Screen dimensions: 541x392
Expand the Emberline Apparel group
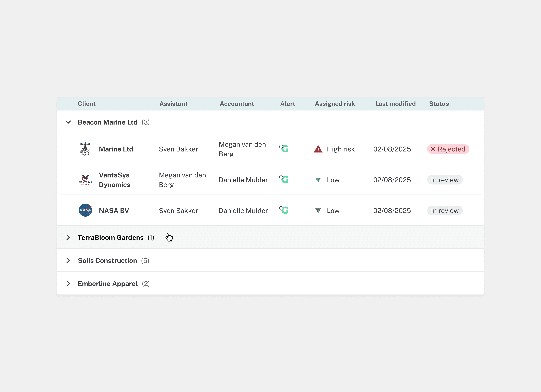tap(68, 284)
